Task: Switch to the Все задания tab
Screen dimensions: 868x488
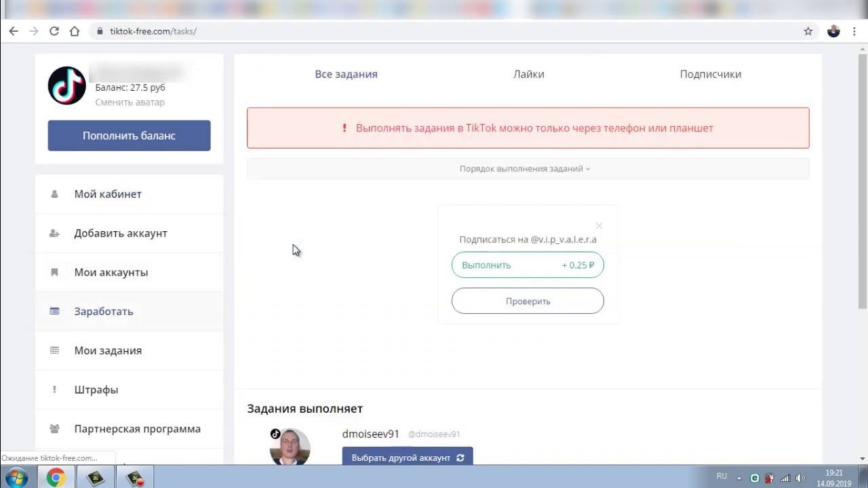Action: click(x=346, y=75)
